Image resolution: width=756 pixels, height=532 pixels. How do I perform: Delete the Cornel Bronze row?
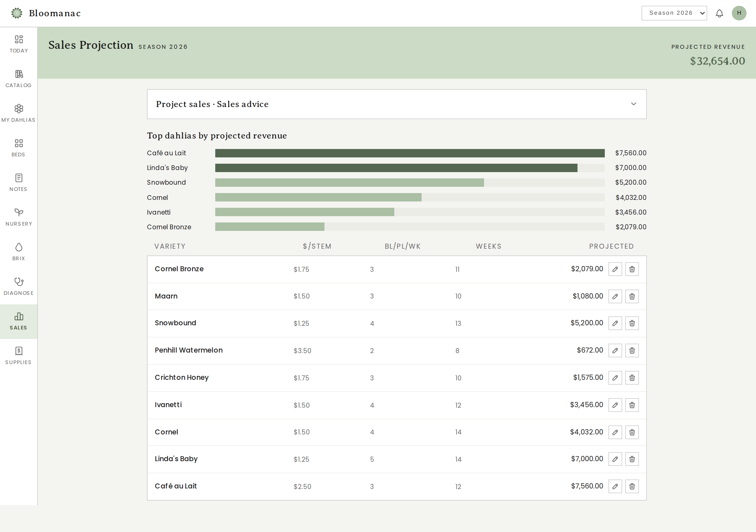(x=632, y=269)
